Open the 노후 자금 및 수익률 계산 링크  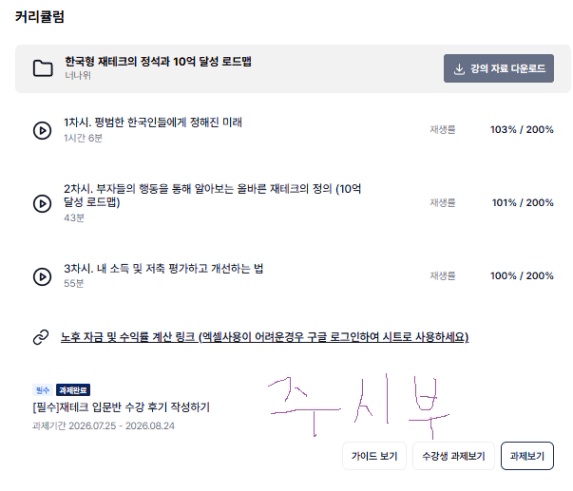[x=265, y=336]
